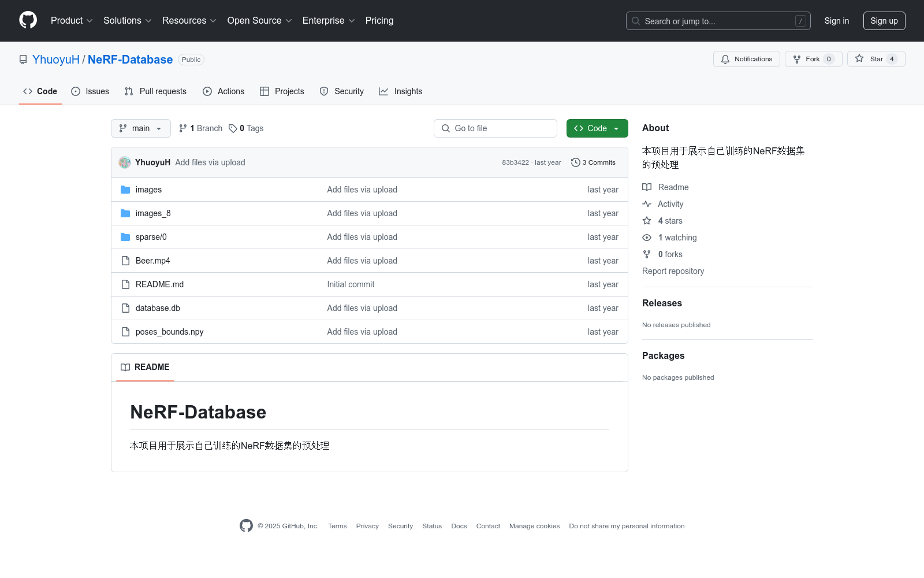Image resolution: width=924 pixels, height=578 pixels.
Task: Click the Initial commit message
Action: 351,284
